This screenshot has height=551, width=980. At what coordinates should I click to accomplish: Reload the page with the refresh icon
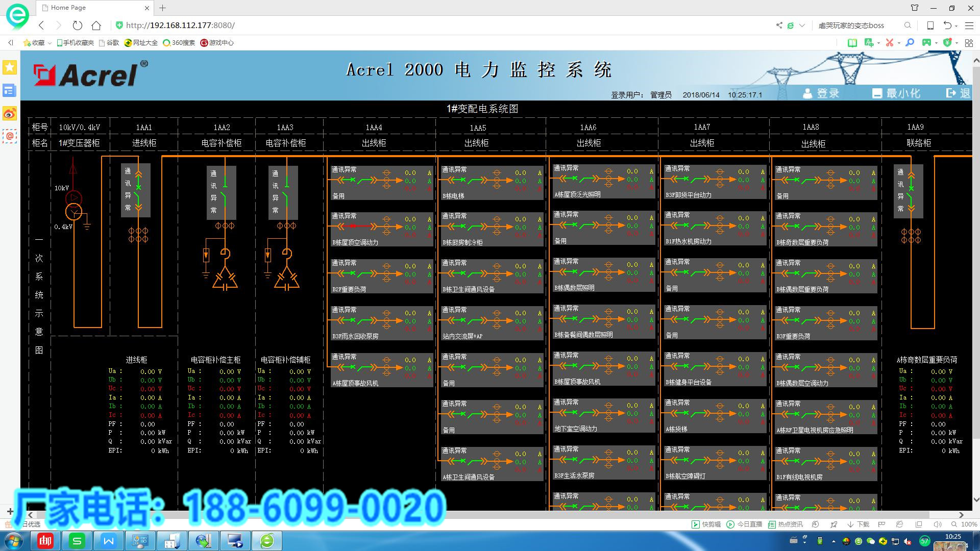pos(77,25)
